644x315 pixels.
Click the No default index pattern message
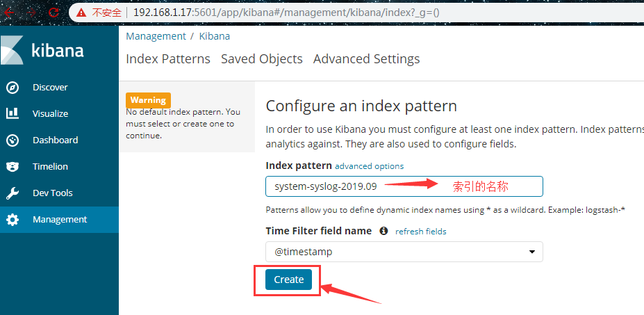(x=183, y=124)
